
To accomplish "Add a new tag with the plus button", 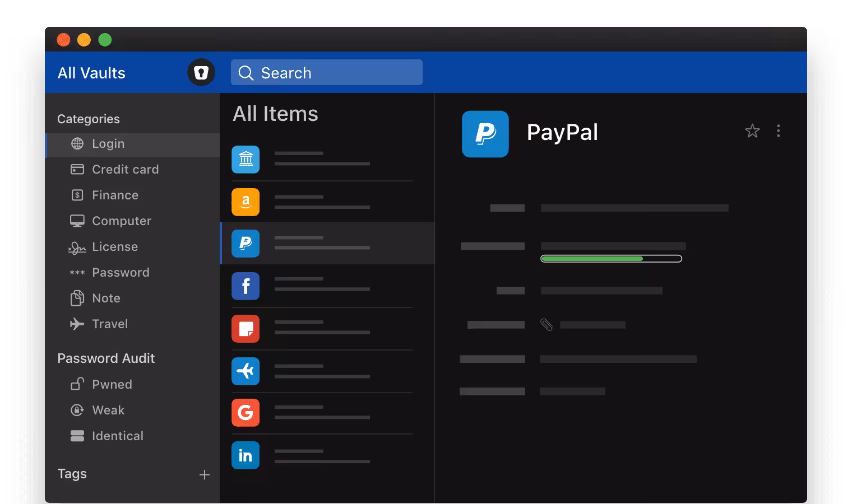I will pyautogui.click(x=205, y=474).
